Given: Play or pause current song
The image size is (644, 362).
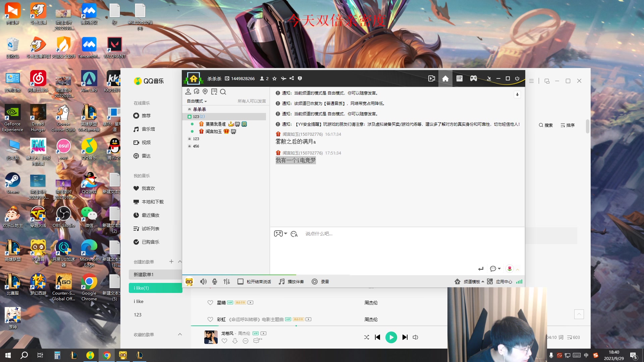Looking at the screenshot, I should point(391,337).
